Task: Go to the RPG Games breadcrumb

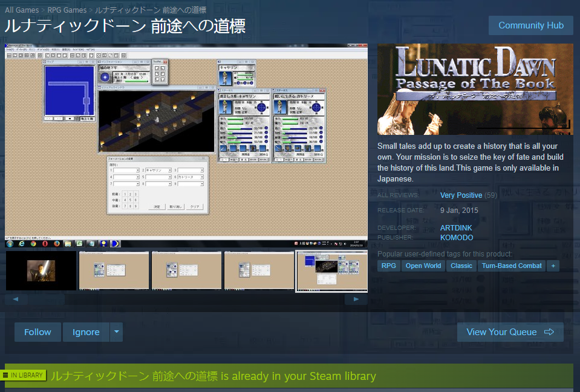Action: (x=67, y=10)
